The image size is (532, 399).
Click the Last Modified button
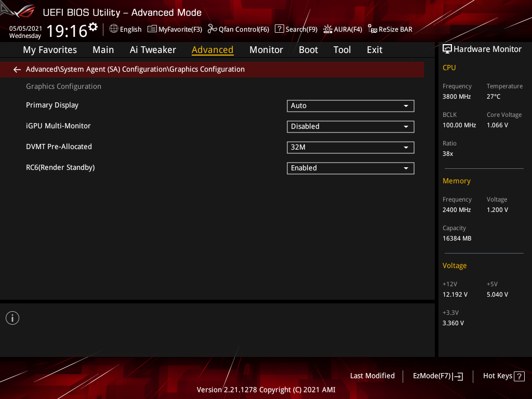(x=372, y=376)
